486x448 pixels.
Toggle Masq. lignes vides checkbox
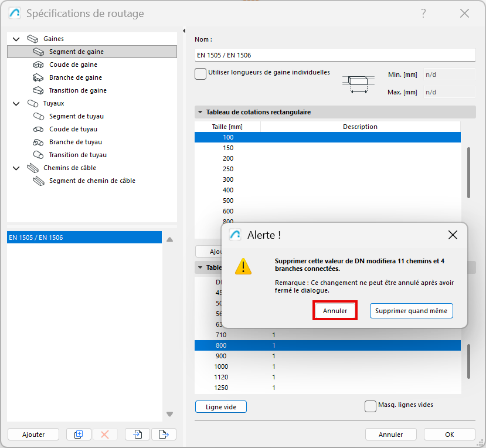coord(371,406)
